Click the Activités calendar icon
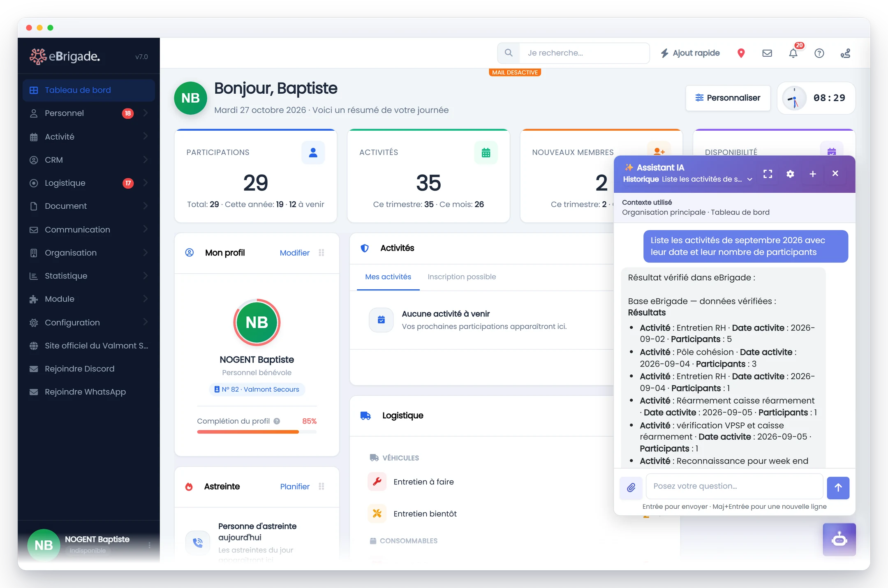 (486, 152)
